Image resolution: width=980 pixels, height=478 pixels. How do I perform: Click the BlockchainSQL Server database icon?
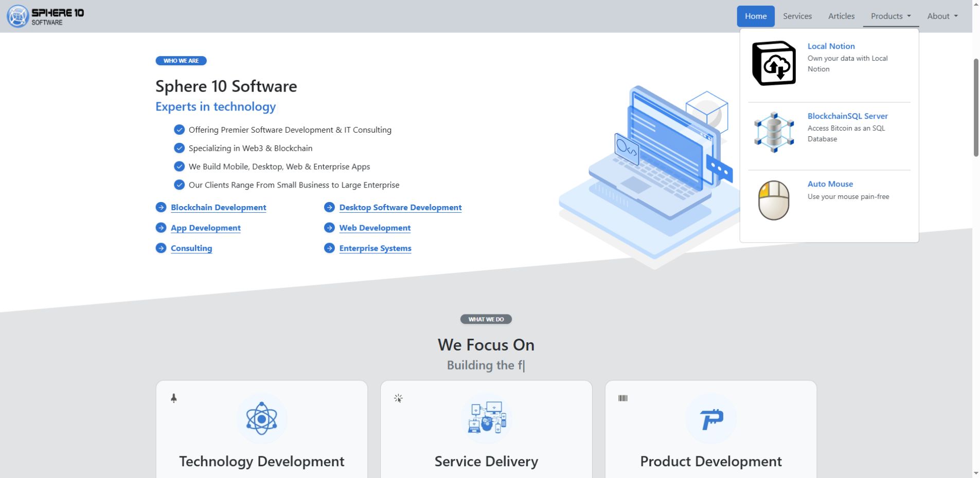point(774,132)
